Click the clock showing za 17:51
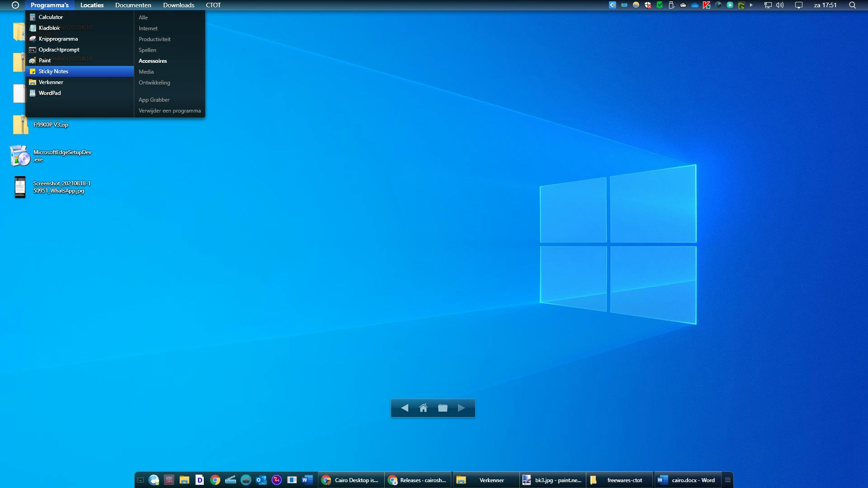The image size is (868, 488). point(825,5)
